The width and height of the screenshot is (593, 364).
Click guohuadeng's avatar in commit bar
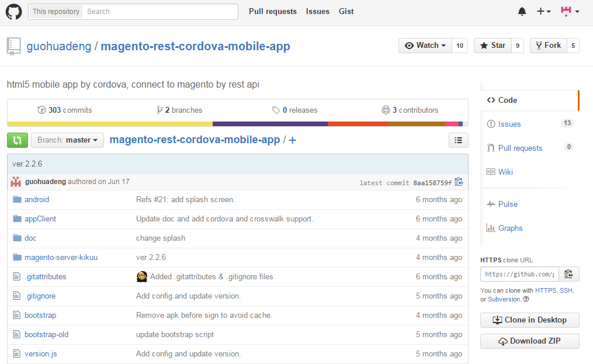click(16, 182)
